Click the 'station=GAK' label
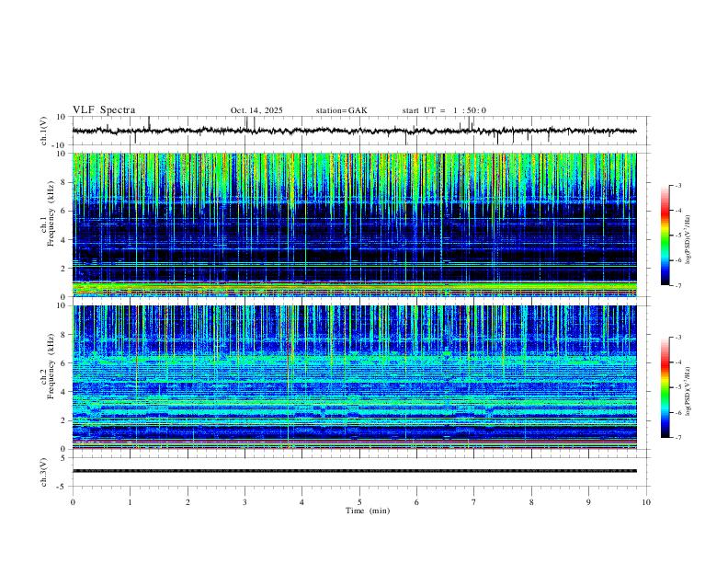This screenshot has width=728, height=563. click(341, 110)
